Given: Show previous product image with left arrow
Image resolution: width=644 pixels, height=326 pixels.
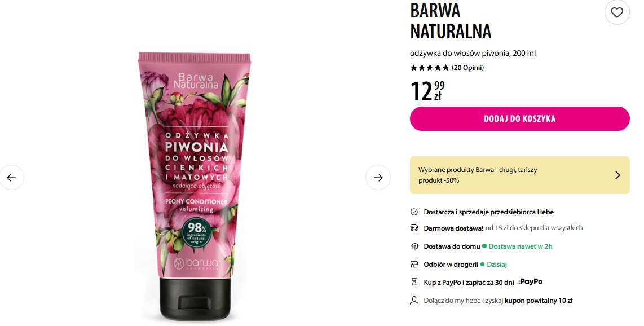Looking at the screenshot, I should point(11,177).
